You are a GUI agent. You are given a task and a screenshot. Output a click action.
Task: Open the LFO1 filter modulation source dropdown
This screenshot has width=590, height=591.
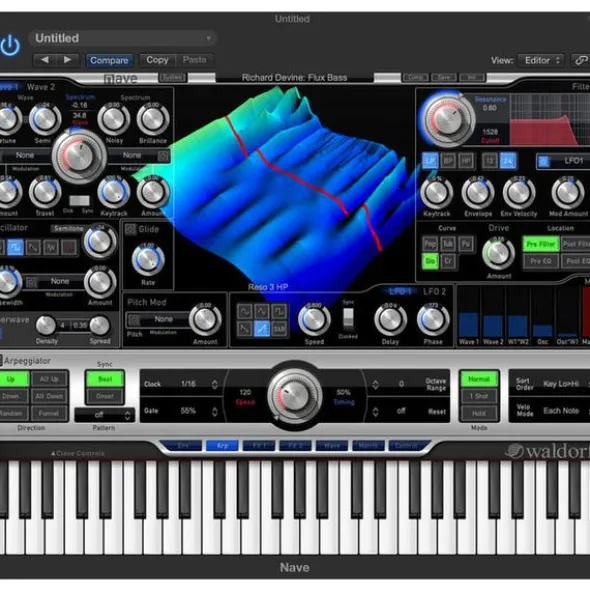[563, 161]
